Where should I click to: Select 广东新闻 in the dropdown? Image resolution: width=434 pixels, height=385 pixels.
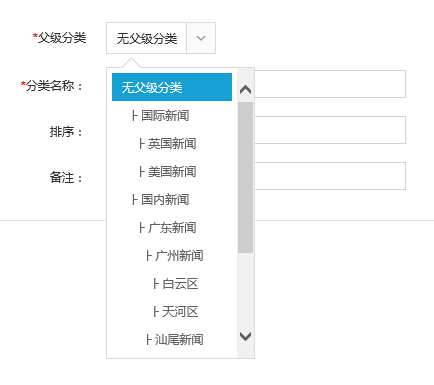tap(172, 227)
